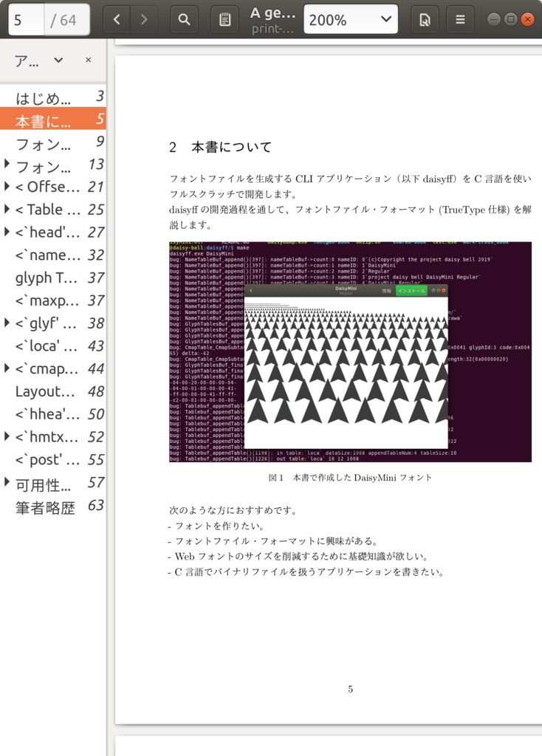Jump to '<`hhea'...' page 50 entry
542x756 pixels.
tap(53, 413)
